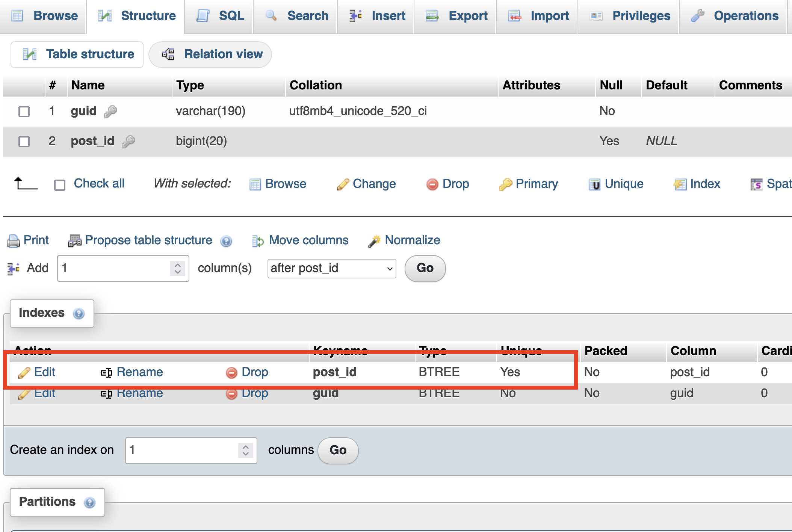Click the Add columns count stepper
The image size is (792, 532).
coord(177,269)
